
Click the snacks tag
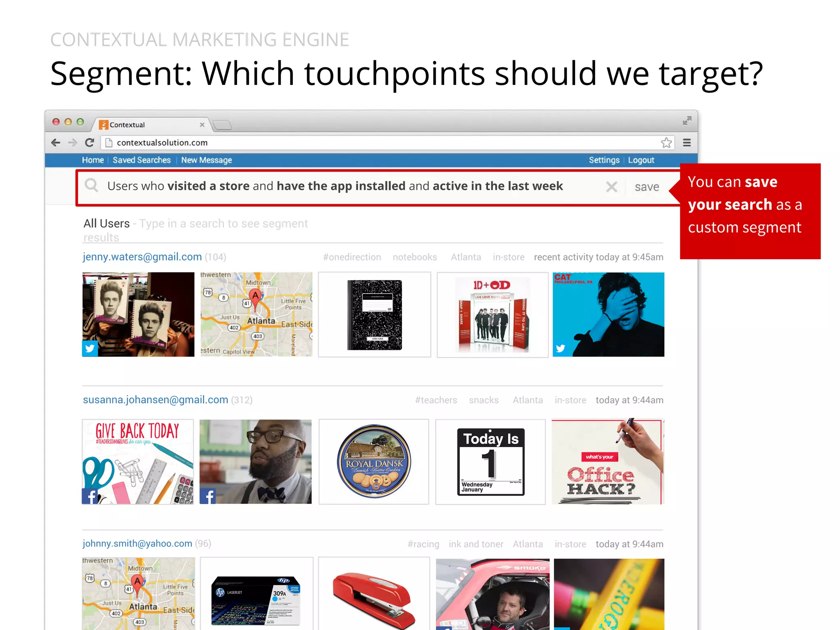484,400
